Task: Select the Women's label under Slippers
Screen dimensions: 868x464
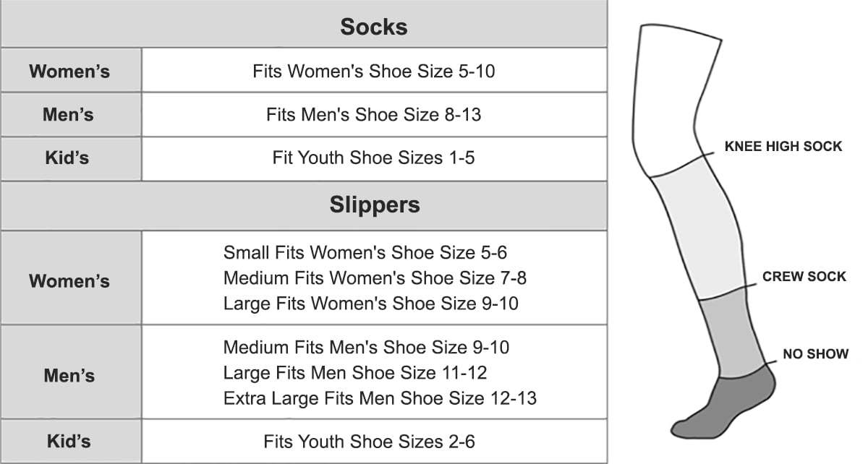Action: coord(69,281)
